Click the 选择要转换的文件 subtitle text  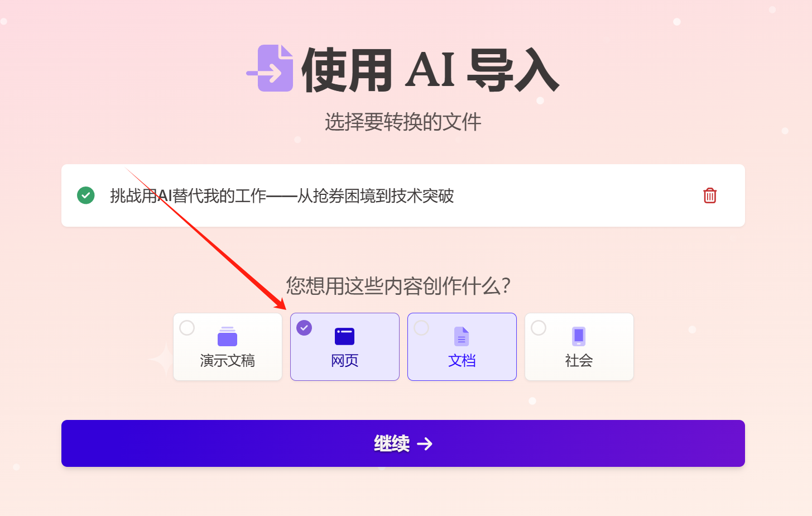[403, 122]
